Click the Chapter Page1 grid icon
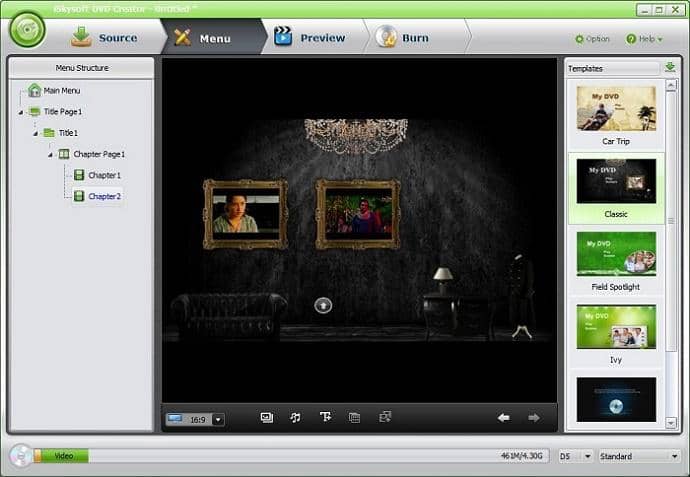This screenshot has height=477, width=690. (64, 154)
